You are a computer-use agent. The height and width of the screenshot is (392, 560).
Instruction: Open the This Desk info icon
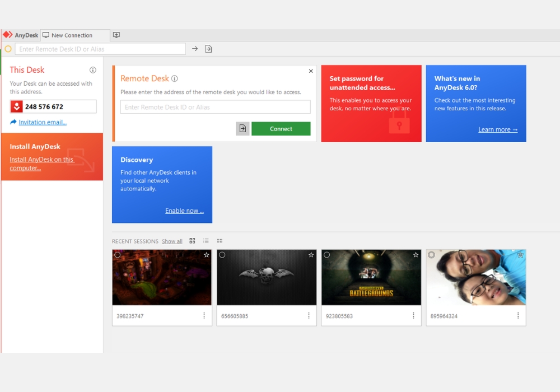(x=93, y=70)
